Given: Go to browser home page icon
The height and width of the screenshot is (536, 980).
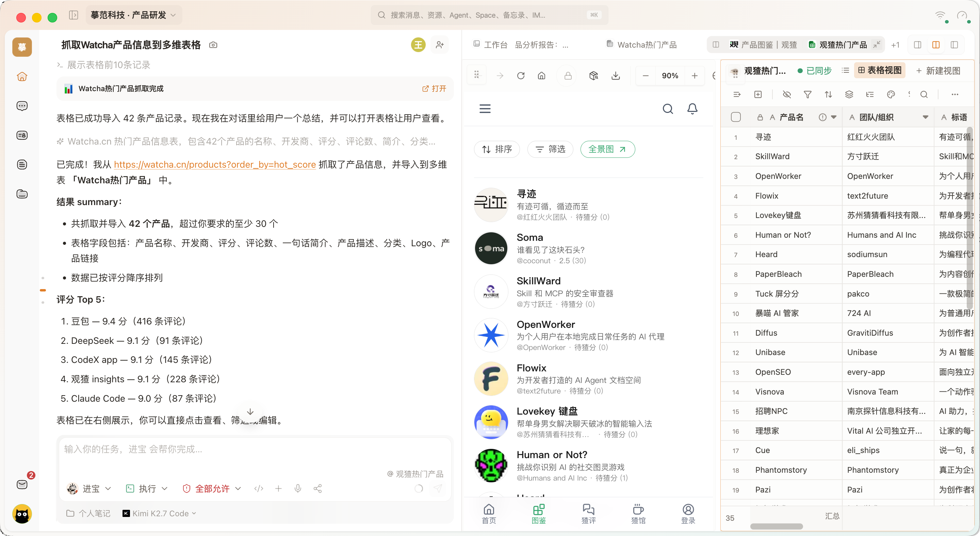Looking at the screenshot, I should [542, 76].
